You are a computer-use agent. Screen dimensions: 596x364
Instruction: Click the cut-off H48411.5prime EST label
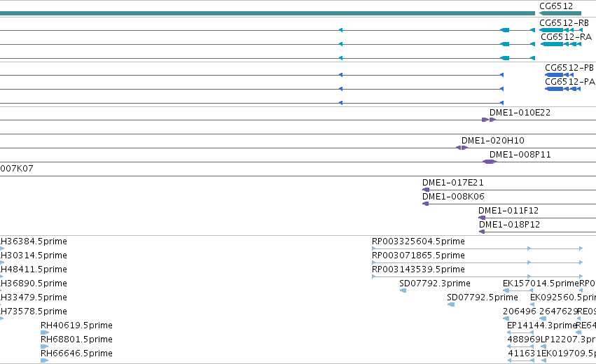pyautogui.click(x=34, y=269)
